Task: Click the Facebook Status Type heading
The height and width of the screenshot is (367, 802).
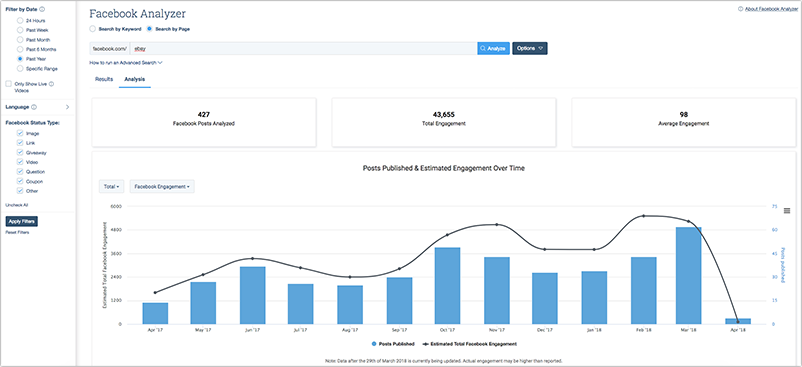Action: (x=33, y=123)
